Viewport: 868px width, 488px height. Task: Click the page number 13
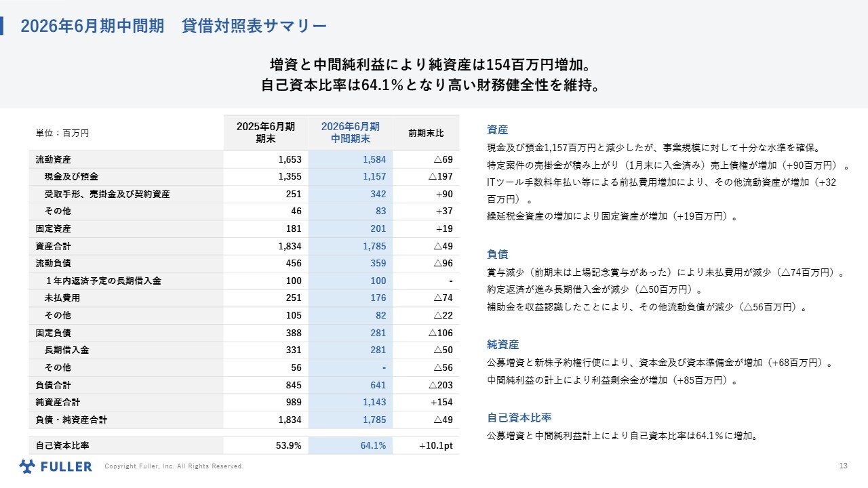click(844, 466)
